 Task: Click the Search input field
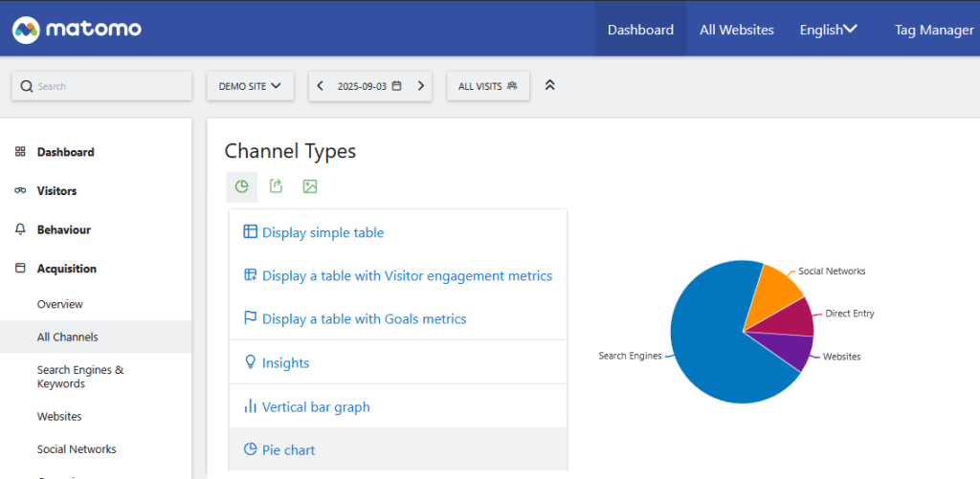tap(110, 86)
